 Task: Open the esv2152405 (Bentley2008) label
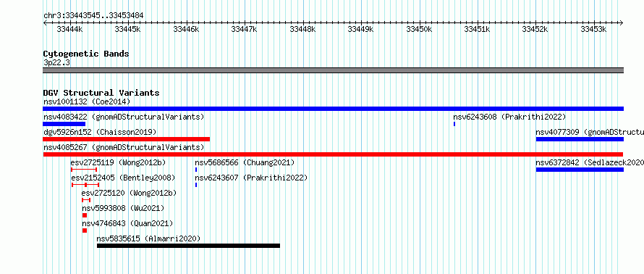(x=123, y=178)
